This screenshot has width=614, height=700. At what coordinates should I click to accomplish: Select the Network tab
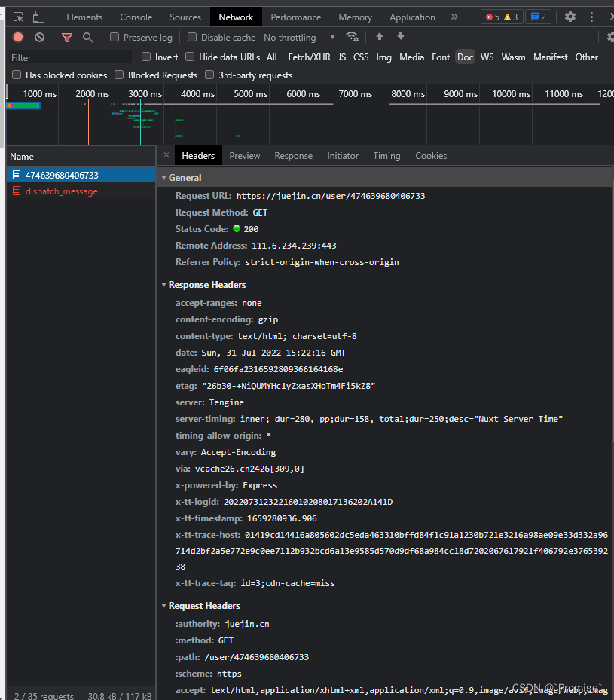click(x=236, y=17)
